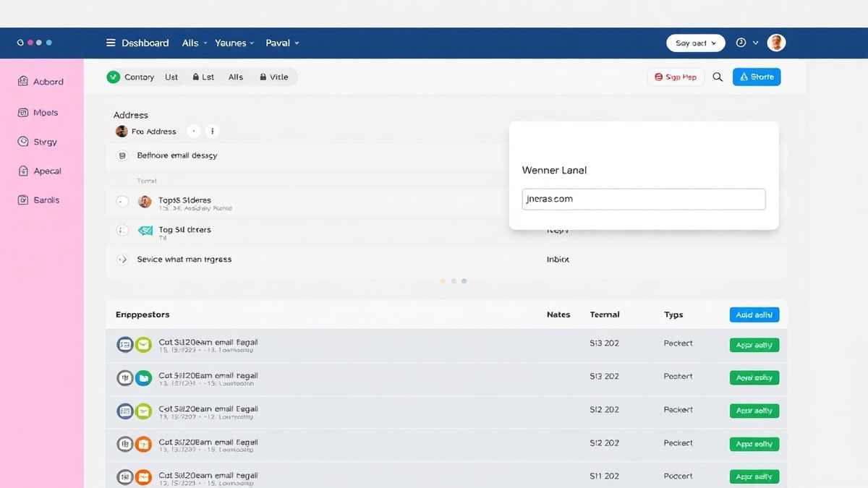The image size is (868, 488).
Task: Select the radio circle beside TopS Sideres
Action: pos(122,202)
